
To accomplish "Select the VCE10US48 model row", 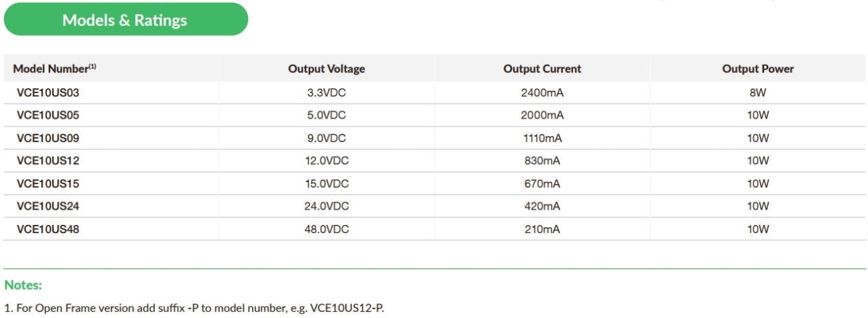I will point(435,229).
